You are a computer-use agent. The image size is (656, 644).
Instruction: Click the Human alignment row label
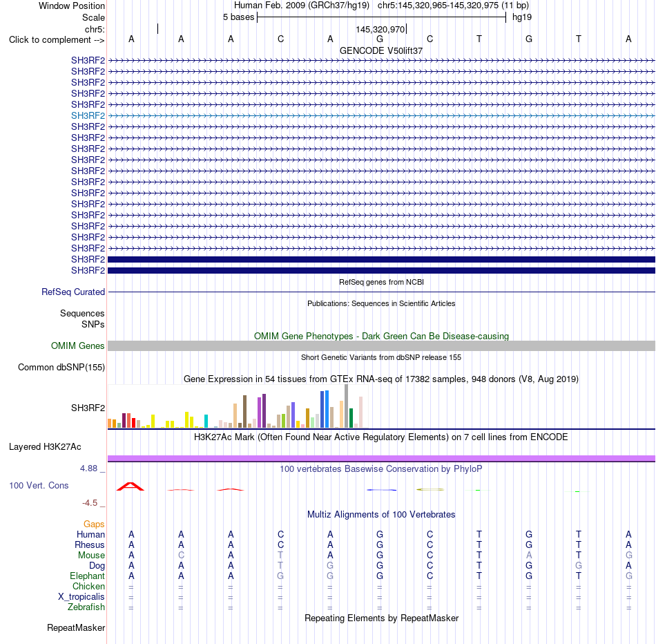pyautogui.click(x=90, y=535)
